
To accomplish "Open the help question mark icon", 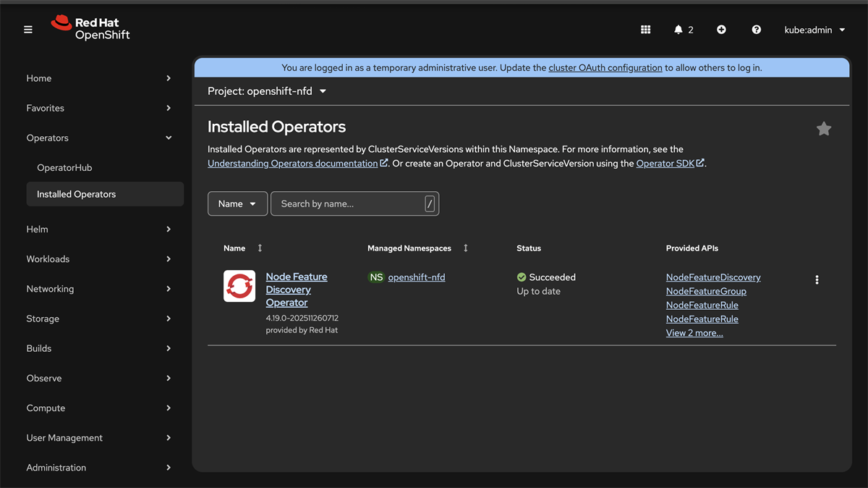I will [x=756, y=30].
